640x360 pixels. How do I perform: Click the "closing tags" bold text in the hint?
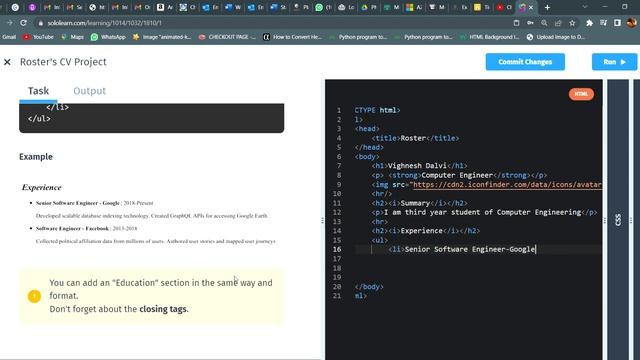click(163, 309)
